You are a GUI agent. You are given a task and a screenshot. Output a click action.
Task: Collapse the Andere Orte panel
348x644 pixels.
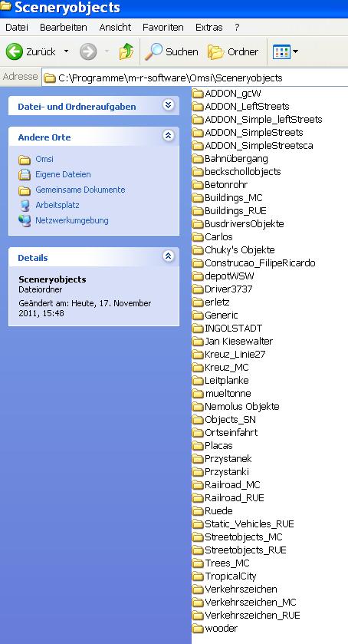tap(168, 136)
